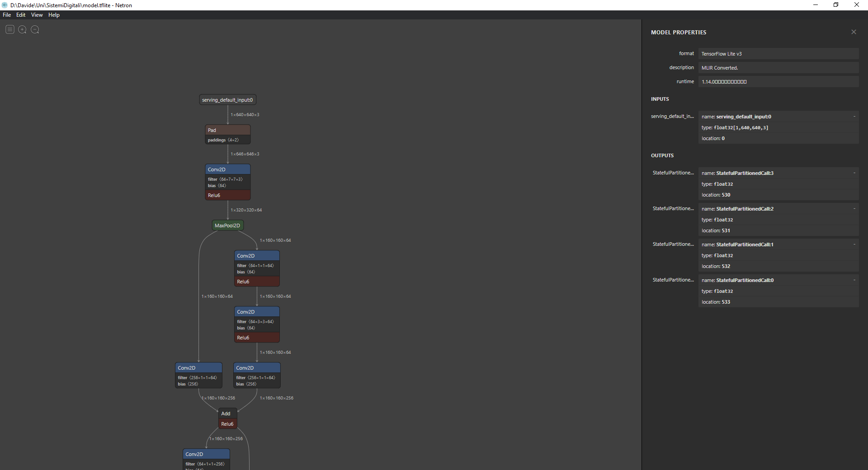Open the sidebar menu with the hamburger icon
Viewport: 868px width, 470px height.
[9, 29]
